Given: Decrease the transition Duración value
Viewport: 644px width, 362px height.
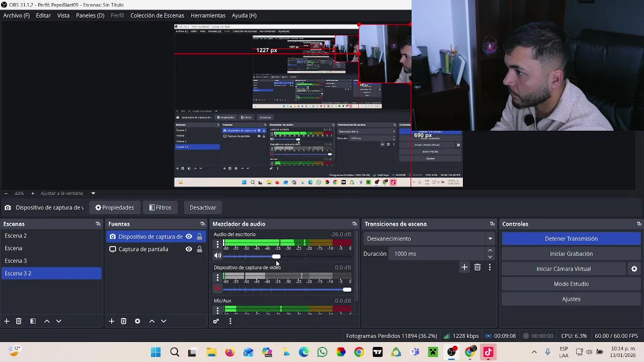Looking at the screenshot, I should pos(490,257).
